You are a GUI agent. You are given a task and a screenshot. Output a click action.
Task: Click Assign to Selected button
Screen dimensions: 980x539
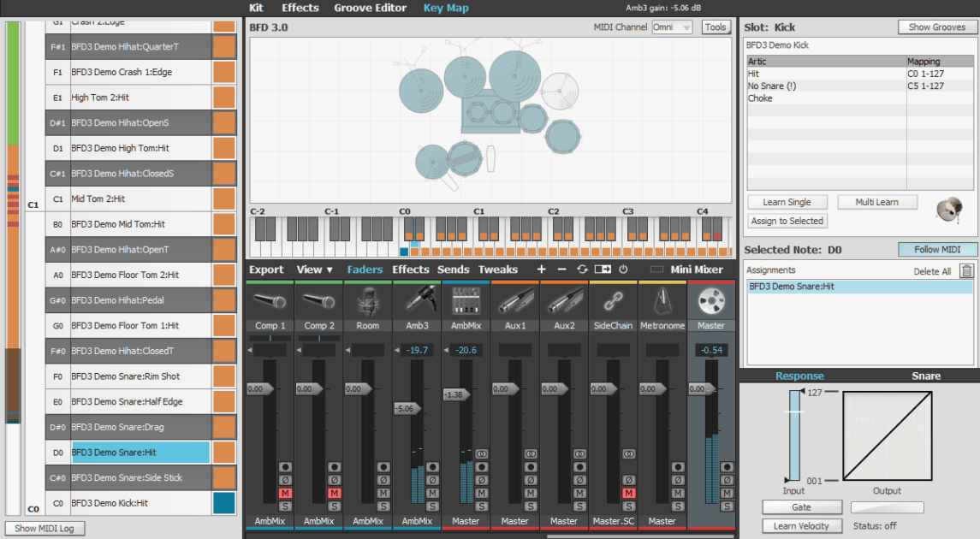tap(787, 221)
